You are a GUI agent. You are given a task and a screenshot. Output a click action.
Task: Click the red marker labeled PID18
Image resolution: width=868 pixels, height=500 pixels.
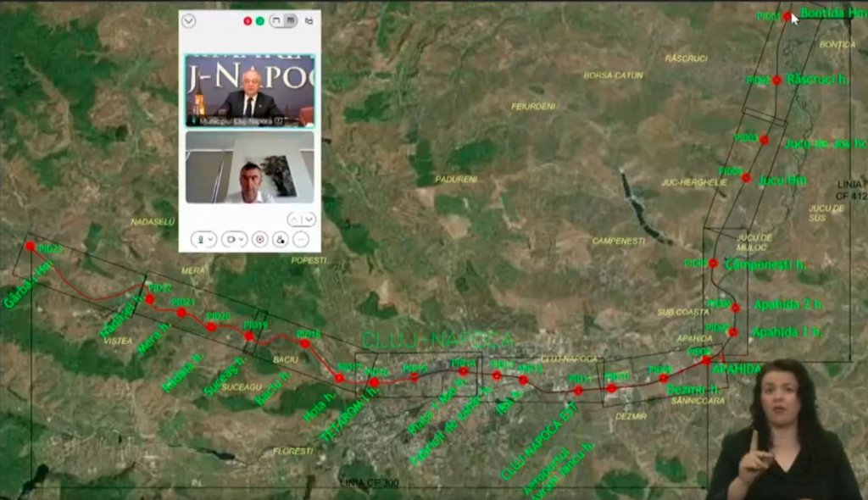point(304,343)
